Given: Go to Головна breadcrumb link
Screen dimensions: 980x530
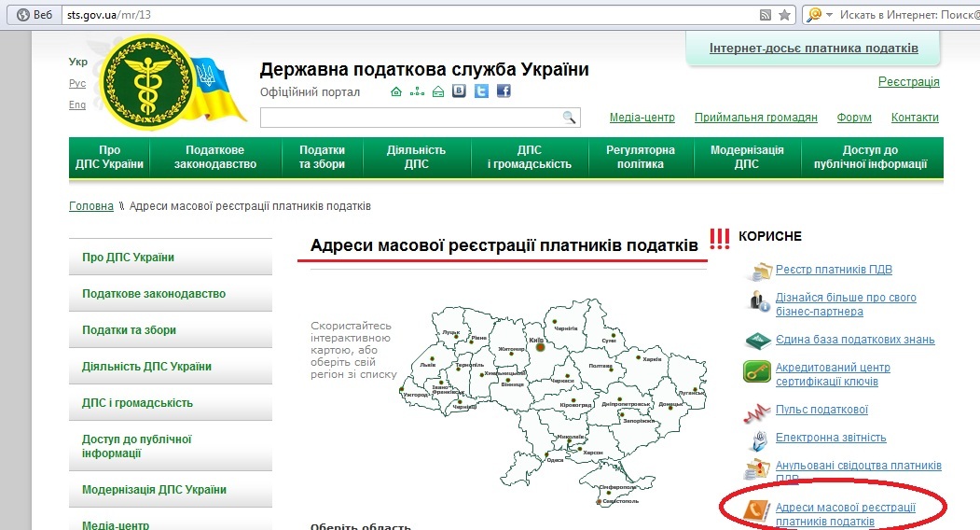Looking at the screenshot, I should point(91,206).
